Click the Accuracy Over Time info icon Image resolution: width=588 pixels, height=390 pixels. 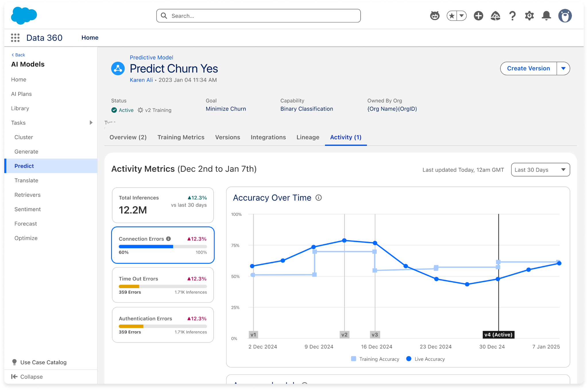click(x=318, y=198)
